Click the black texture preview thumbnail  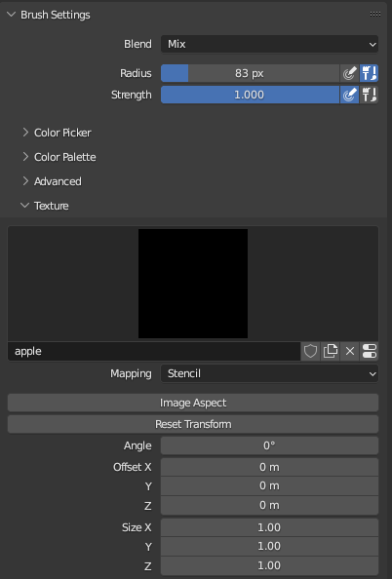193,284
